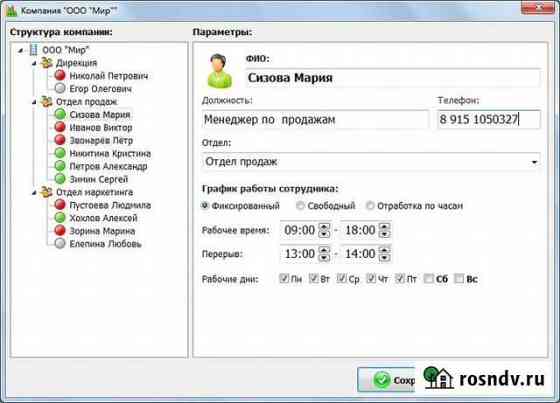Click the Дирекция department group icon
Screen dimensions: 560x403
tap(46, 63)
